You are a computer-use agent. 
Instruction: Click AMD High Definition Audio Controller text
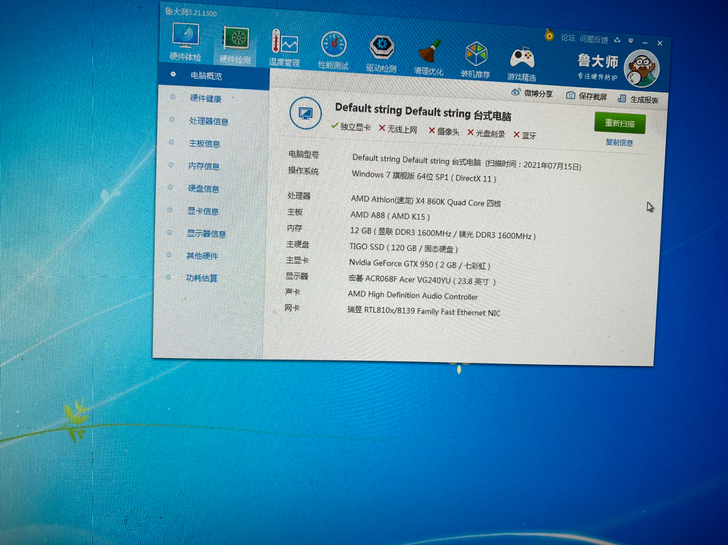[x=413, y=295]
